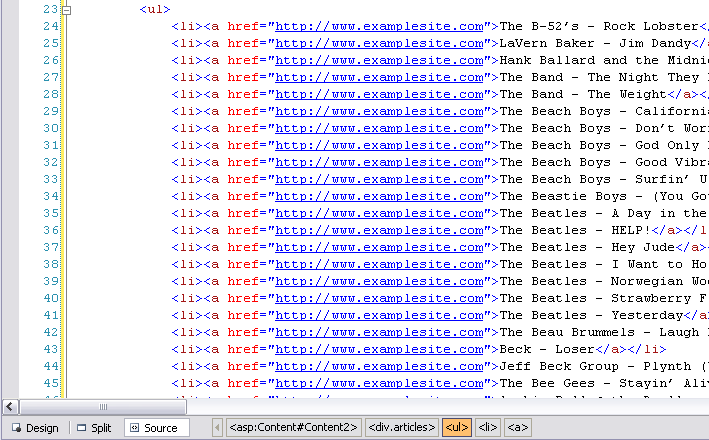Click the horizontal scrollbar left arrow
The image size is (709, 440).
(10, 407)
